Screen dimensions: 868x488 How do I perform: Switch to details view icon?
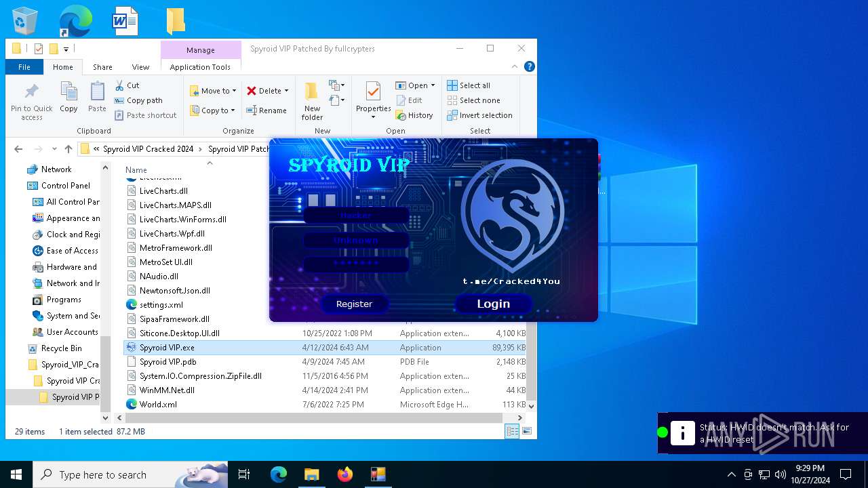512,431
